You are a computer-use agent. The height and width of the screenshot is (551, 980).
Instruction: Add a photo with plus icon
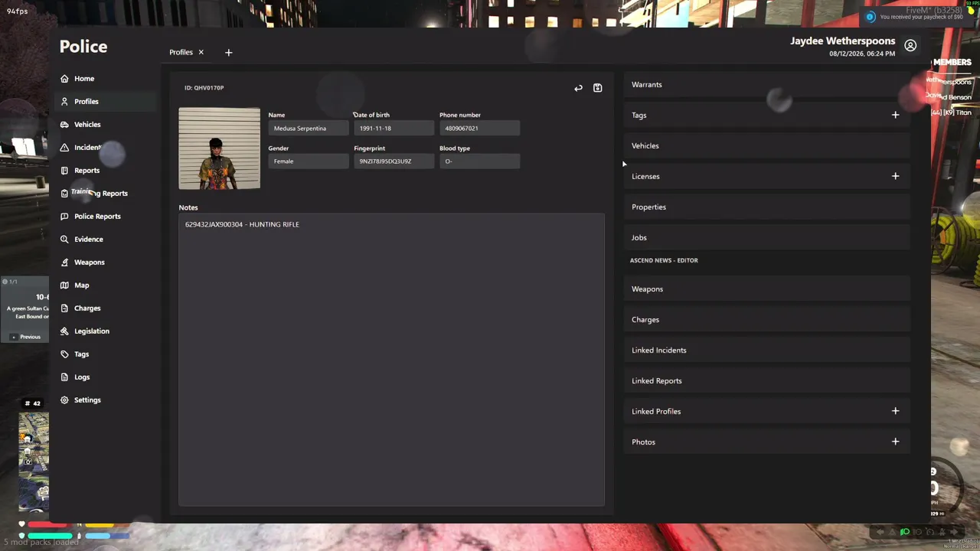[x=895, y=442]
